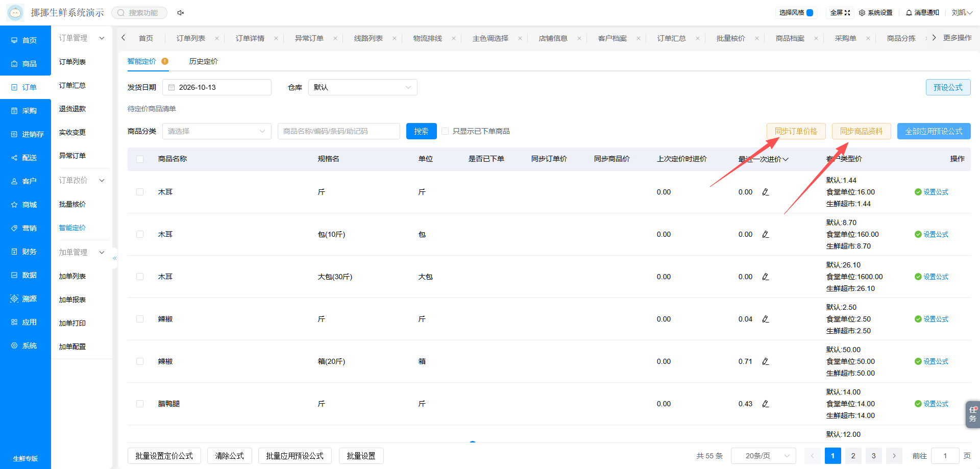This screenshot has height=469, width=980.
Task: Click the 发货日期 date input field
Action: tap(217, 87)
